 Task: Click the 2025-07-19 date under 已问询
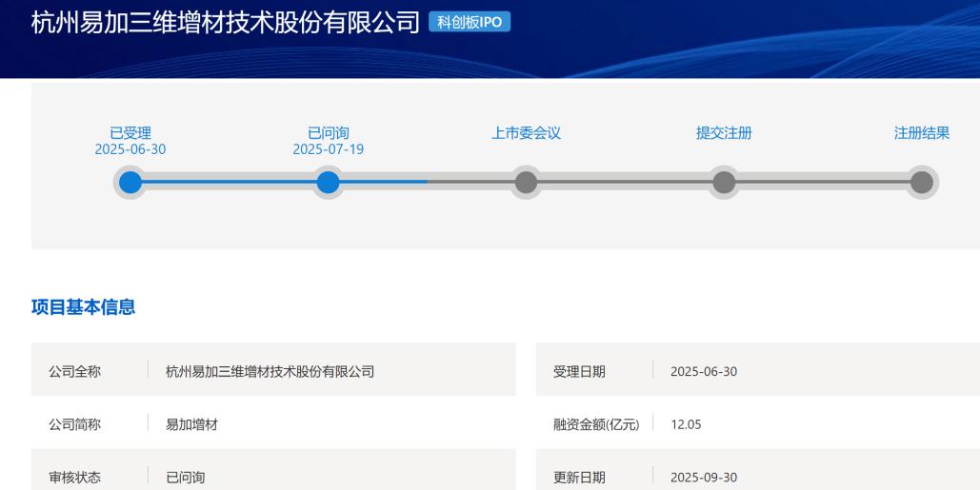[x=328, y=149]
